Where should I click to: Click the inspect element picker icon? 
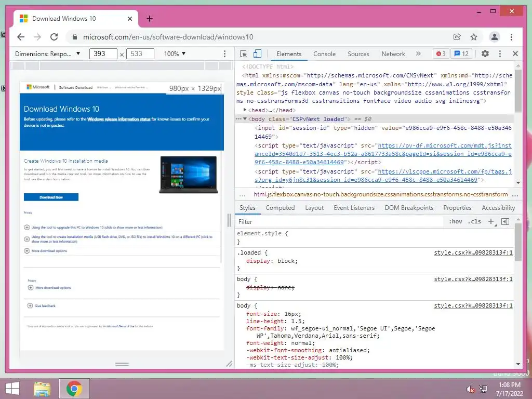click(243, 54)
